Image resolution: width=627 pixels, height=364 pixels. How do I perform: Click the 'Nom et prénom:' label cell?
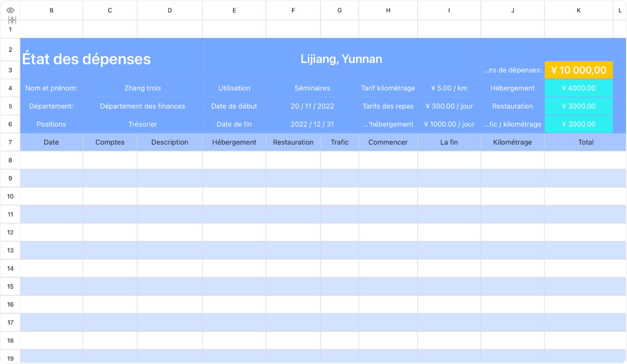click(52, 88)
